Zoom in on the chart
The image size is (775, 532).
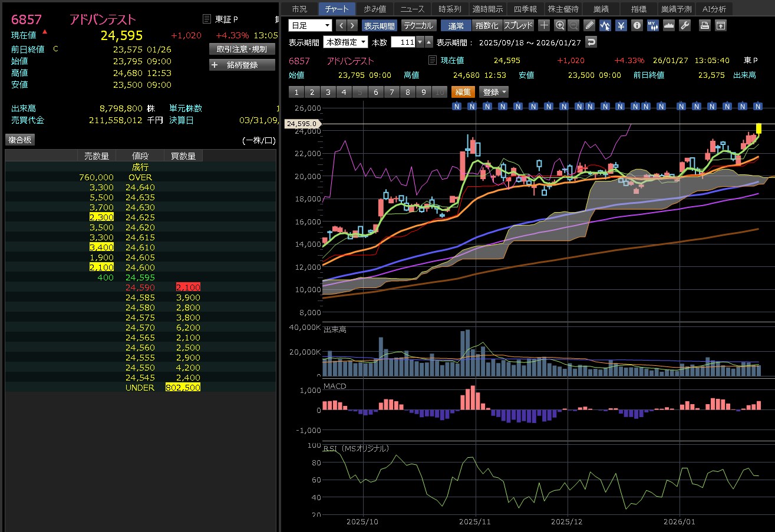pyautogui.click(x=559, y=25)
